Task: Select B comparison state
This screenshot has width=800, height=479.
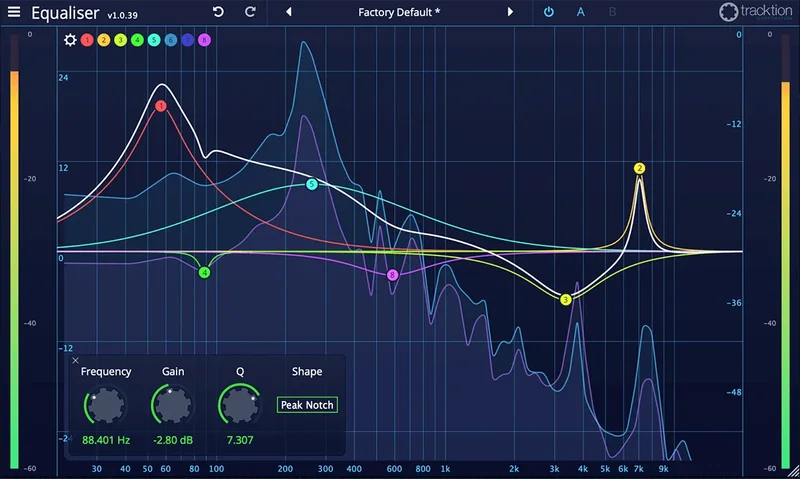Action: click(x=612, y=12)
